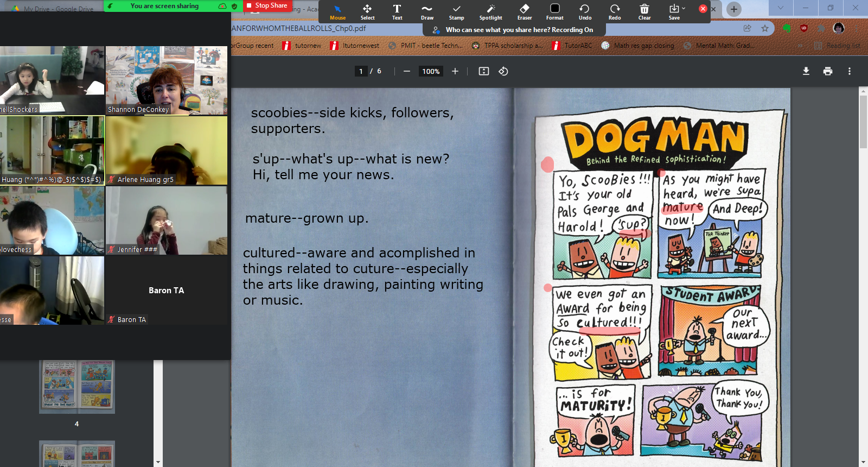Select the Mouse annotation tool
Screen dimensions: 868x467
pyautogui.click(x=337, y=12)
